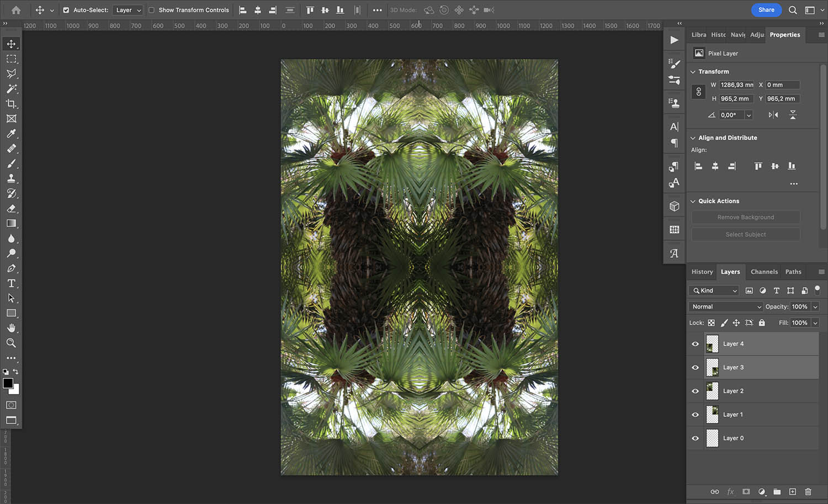
Task: Open the blend mode dropdown showing Normal
Action: (x=725, y=306)
